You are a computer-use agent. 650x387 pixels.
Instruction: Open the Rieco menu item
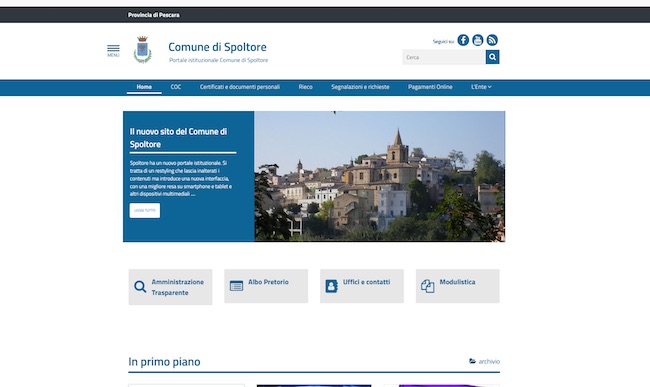pos(306,87)
